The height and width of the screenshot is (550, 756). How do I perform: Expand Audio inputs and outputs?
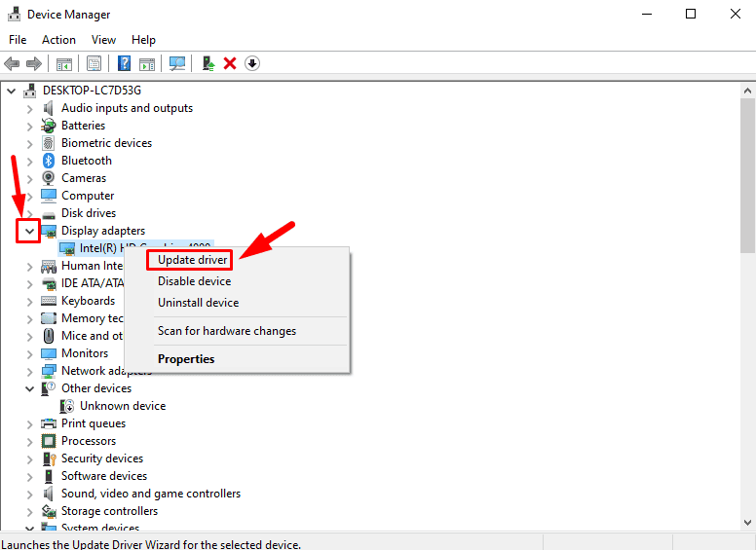pos(29,109)
